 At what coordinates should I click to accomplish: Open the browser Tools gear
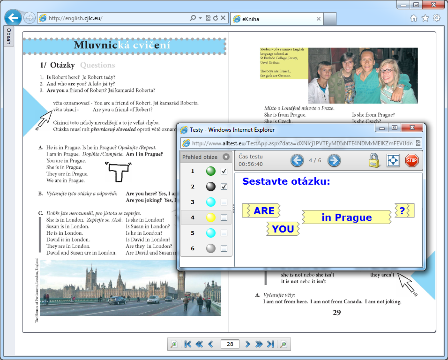point(437,18)
